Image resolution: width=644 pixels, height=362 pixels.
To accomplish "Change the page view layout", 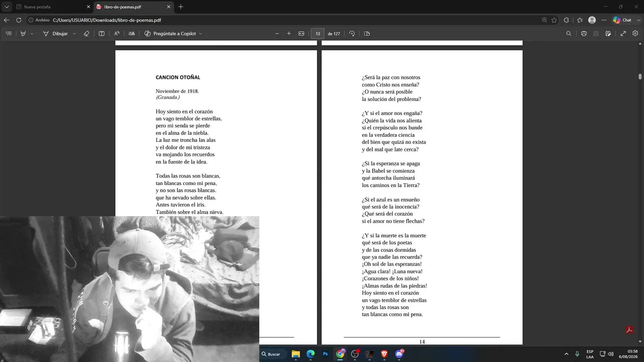I will (367, 34).
